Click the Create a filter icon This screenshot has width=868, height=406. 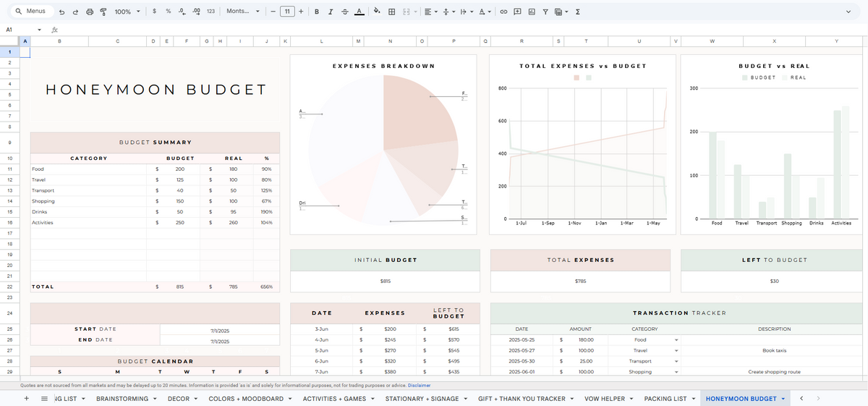click(x=545, y=12)
